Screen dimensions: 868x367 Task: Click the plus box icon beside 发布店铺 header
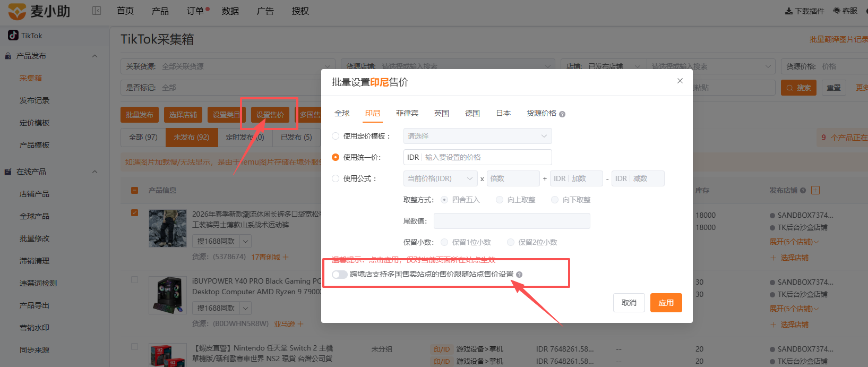pyautogui.click(x=816, y=190)
